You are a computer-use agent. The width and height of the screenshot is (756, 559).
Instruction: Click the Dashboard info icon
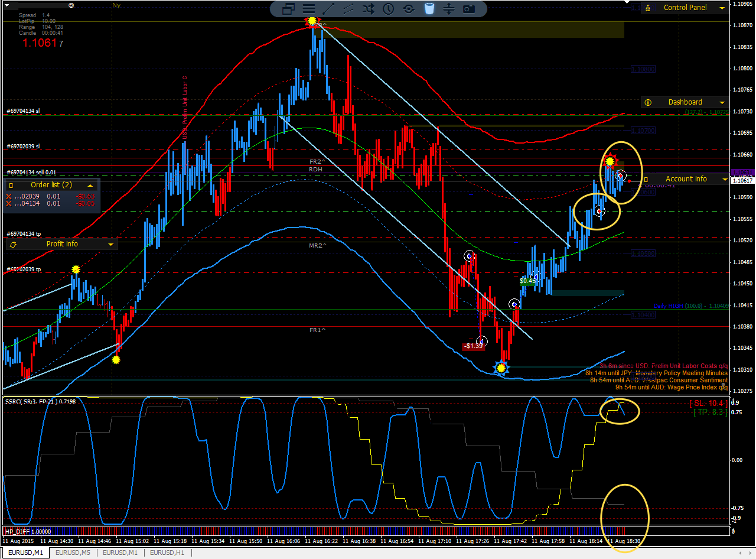tap(648, 102)
